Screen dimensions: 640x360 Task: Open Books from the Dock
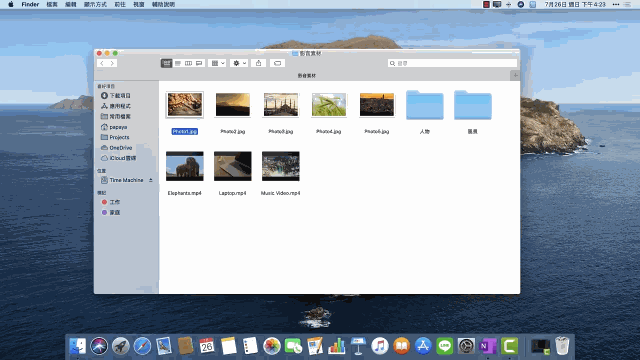(402, 346)
